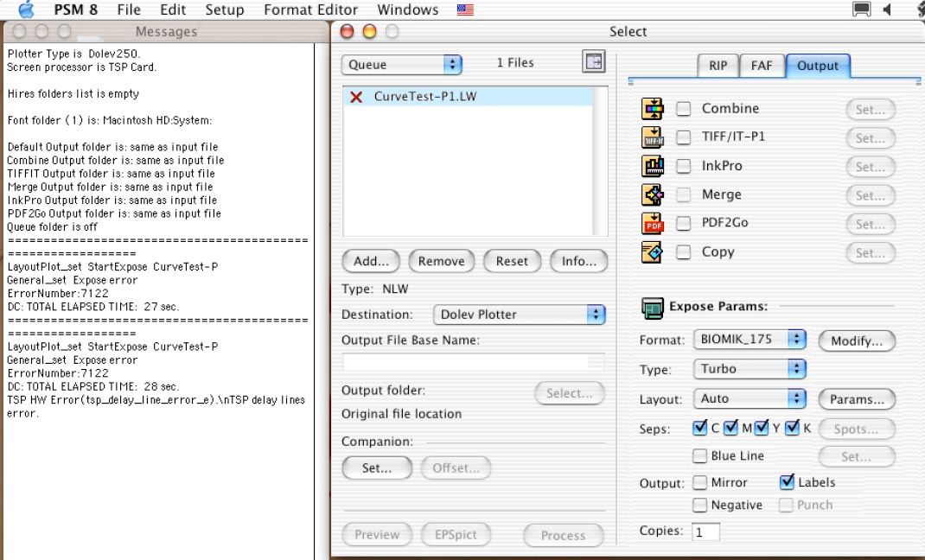Tick the InkPro checkbox
This screenshot has width=925, height=560.
coord(683,166)
